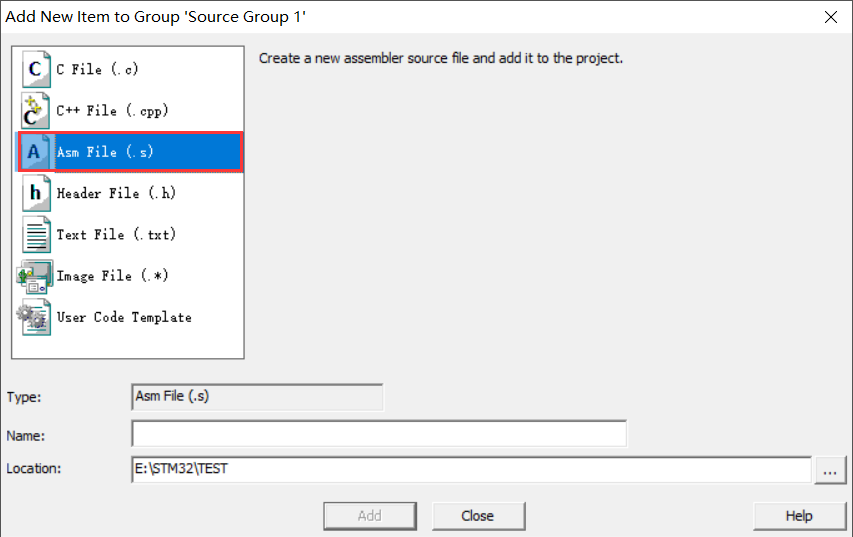Close the dialog with the X button
Viewport: 853px width, 537px height.
(x=831, y=17)
